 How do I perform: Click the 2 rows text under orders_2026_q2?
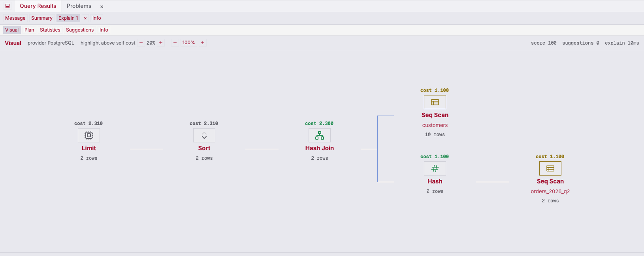pos(550,201)
